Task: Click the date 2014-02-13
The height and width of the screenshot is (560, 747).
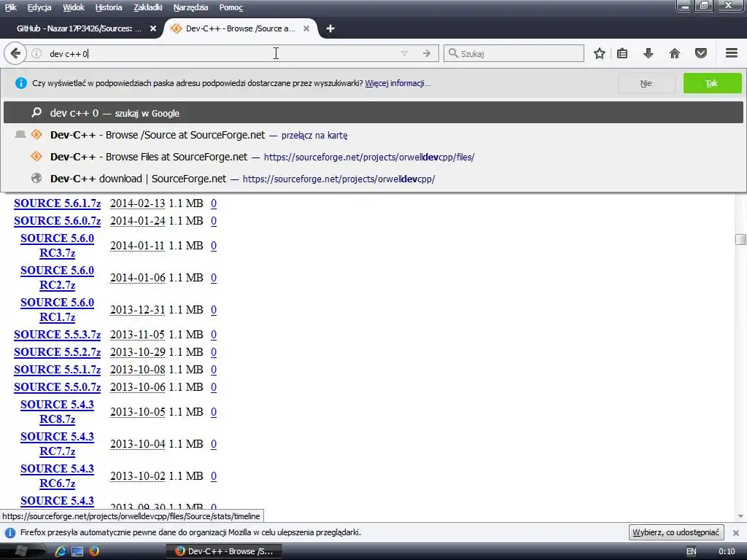Action: [137, 203]
